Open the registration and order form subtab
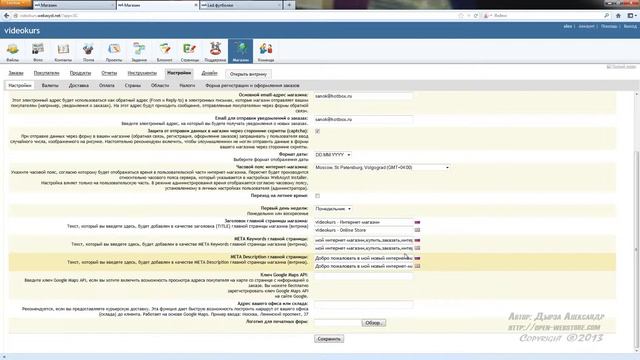Screen dimensions: 640x360 (252, 85)
